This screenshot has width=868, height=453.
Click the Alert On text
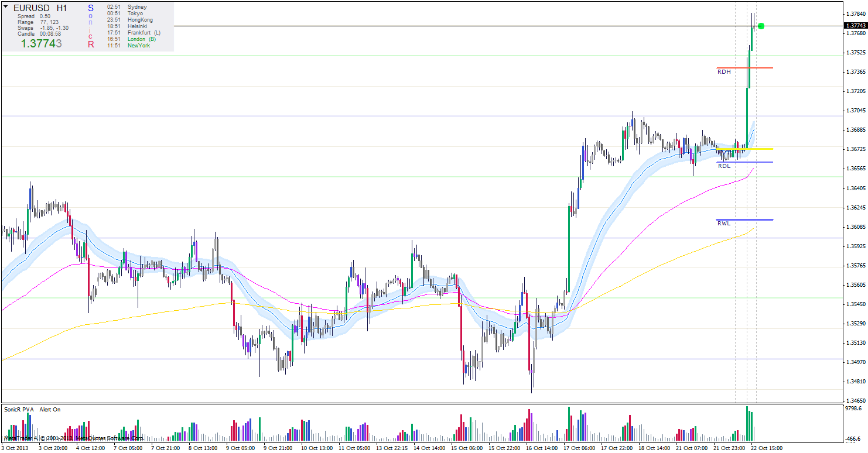point(50,410)
